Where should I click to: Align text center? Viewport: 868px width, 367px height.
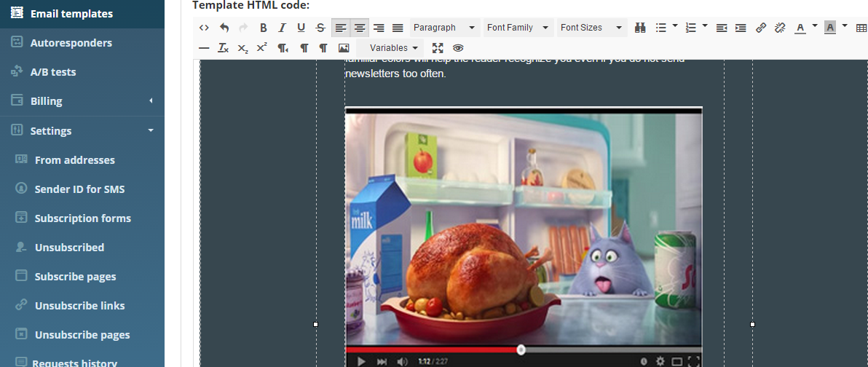[360, 28]
